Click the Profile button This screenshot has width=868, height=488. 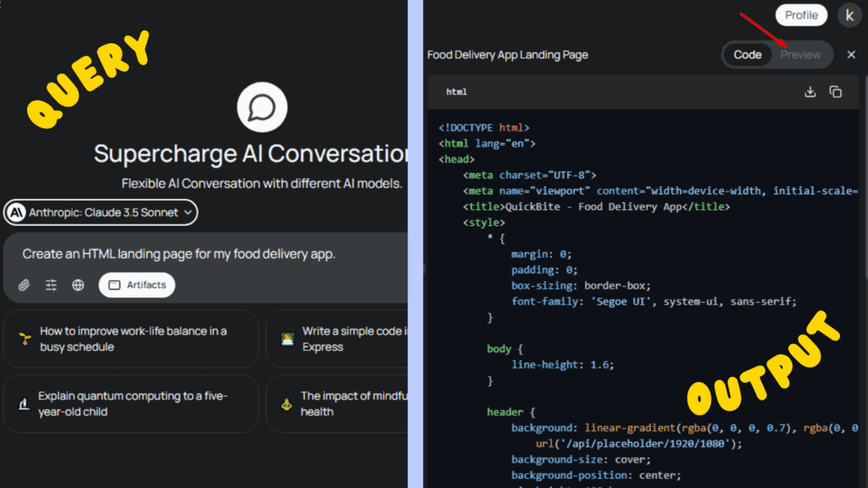[800, 14]
